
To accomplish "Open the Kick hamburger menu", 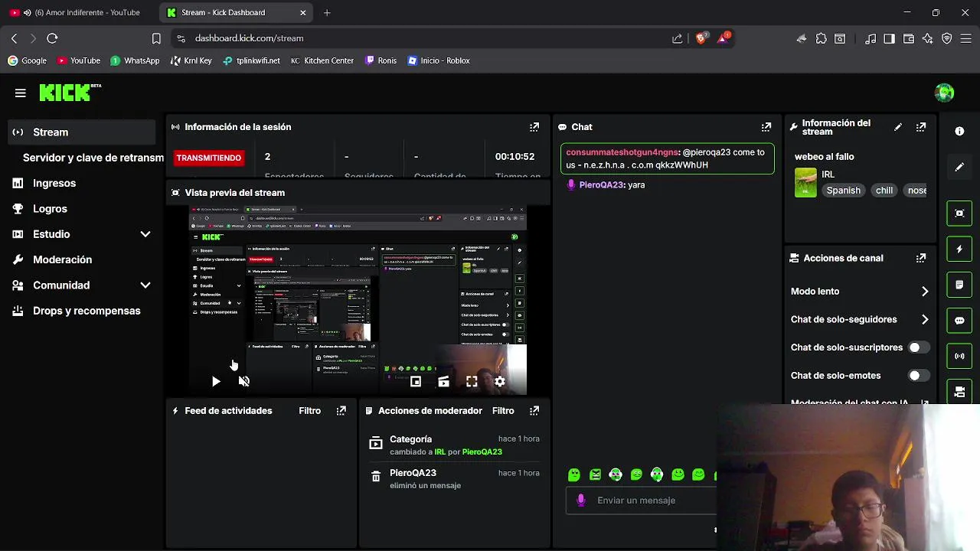I will tap(21, 93).
